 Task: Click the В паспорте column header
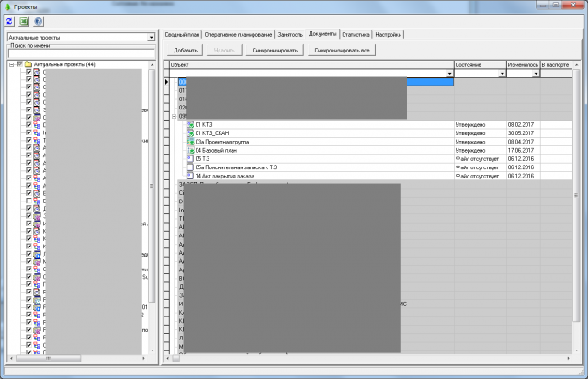[x=557, y=65]
